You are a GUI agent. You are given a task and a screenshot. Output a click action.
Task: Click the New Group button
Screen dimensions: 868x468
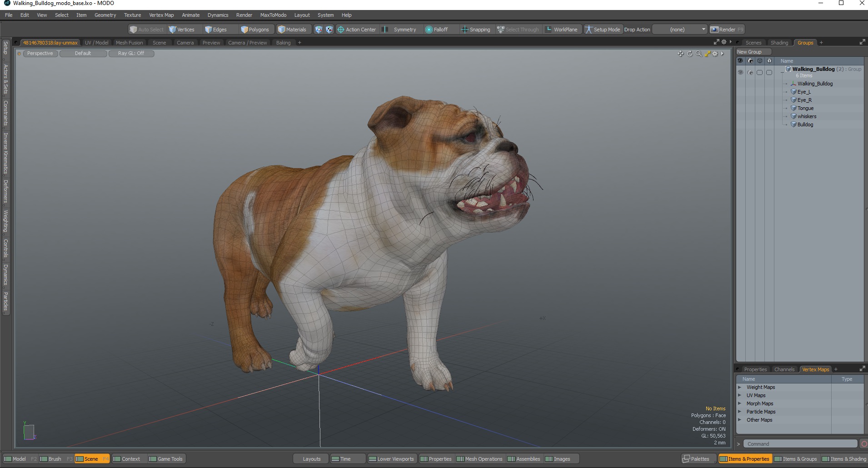pyautogui.click(x=753, y=52)
